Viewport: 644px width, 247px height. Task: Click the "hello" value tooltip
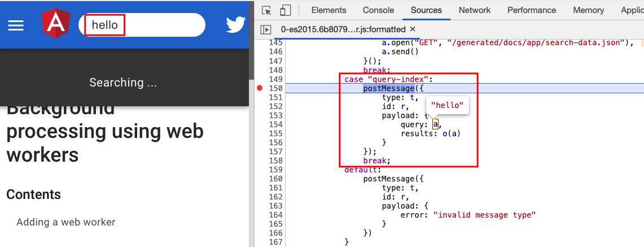click(x=447, y=106)
